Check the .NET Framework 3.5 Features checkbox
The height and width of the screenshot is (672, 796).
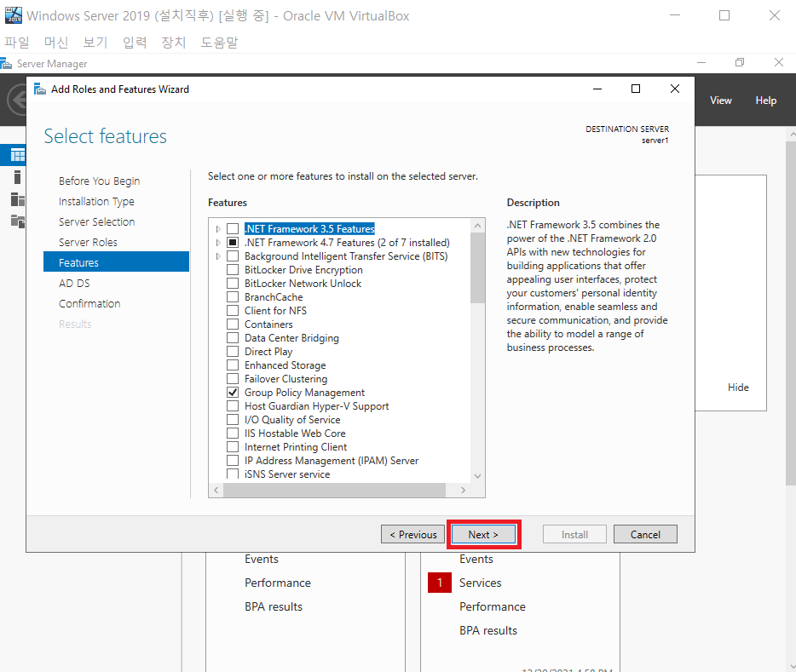pyautogui.click(x=233, y=229)
